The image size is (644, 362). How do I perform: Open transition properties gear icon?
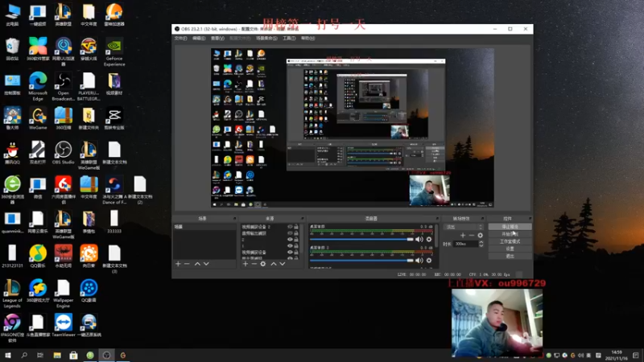480,235
